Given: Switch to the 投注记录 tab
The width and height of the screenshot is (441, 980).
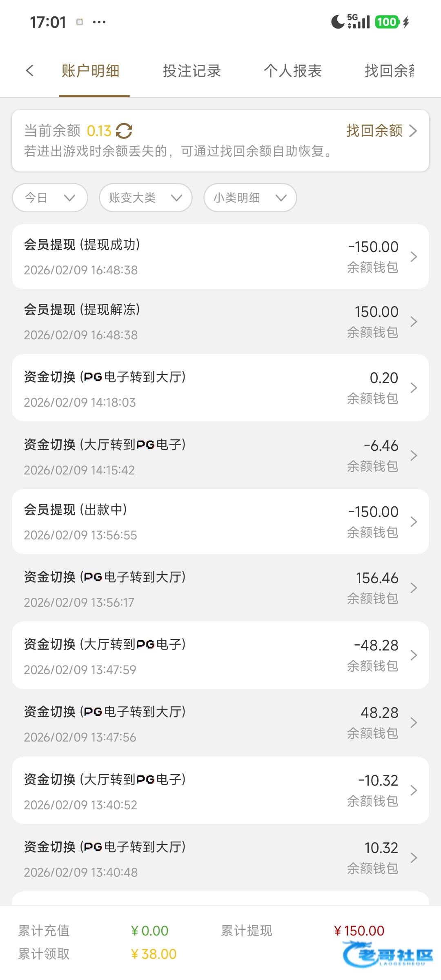Looking at the screenshot, I should pyautogui.click(x=192, y=71).
